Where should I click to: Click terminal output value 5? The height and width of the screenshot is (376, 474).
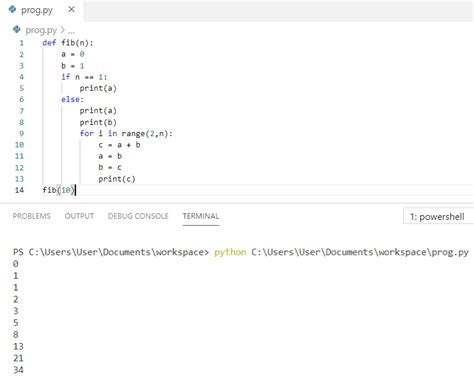click(16, 323)
